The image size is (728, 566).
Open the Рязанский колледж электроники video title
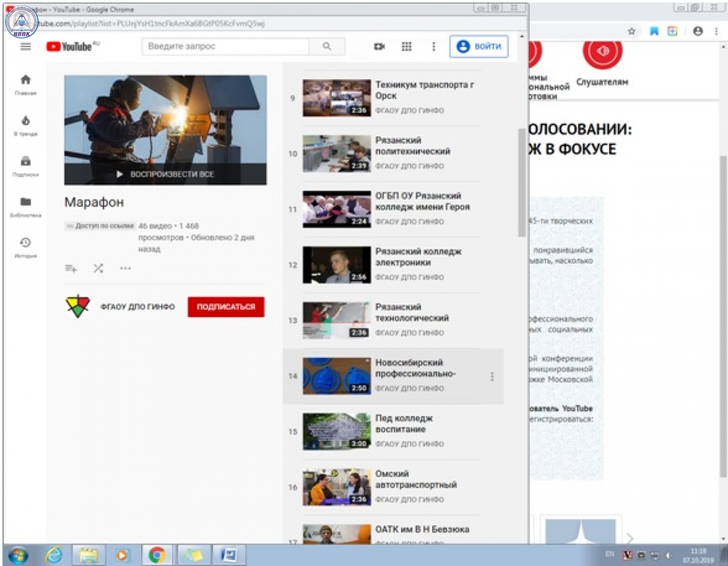pos(418,257)
